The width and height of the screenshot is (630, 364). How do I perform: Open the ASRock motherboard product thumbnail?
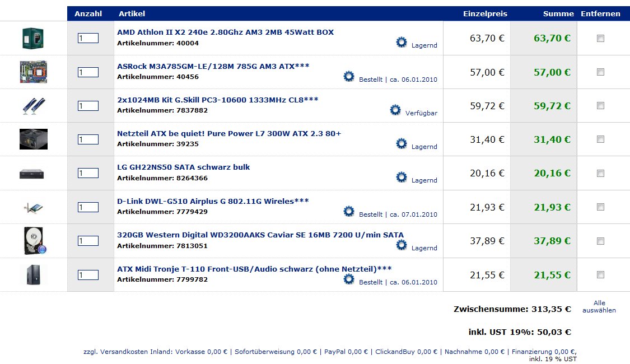tap(34, 72)
